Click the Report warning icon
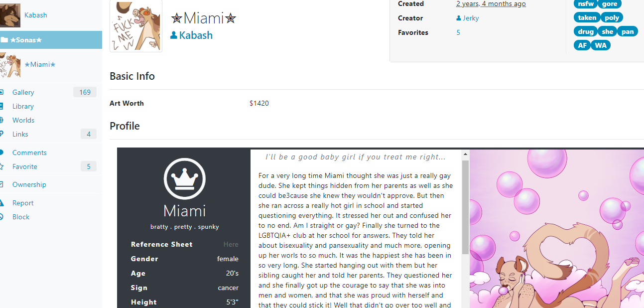Viewport: 644px width, 308px height. [x=1, y=203]
